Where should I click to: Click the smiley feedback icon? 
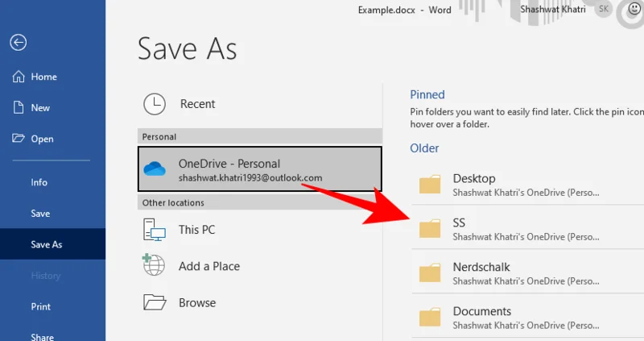(x=634, y=8)
